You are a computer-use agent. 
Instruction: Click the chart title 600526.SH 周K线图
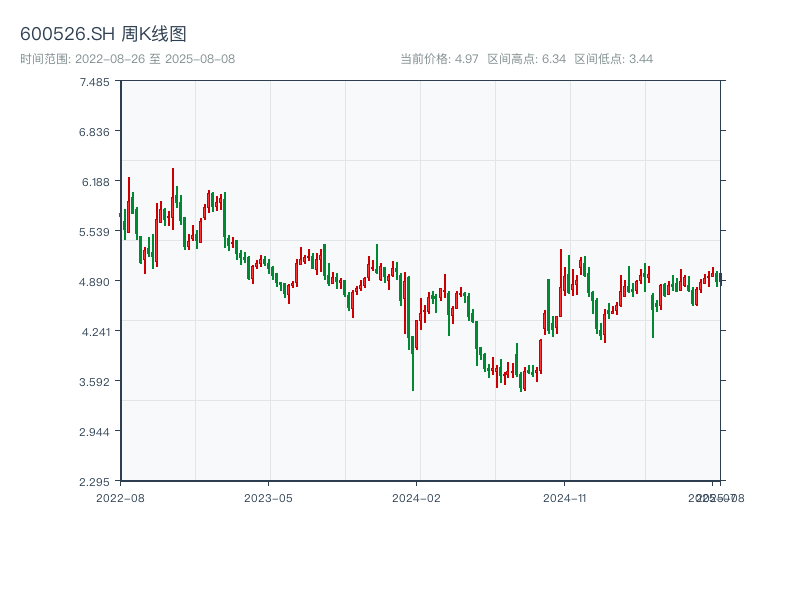coord(103,34)
